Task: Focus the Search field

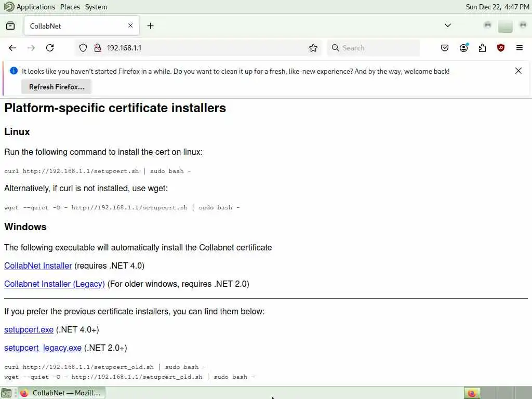Action: point(373,48)
